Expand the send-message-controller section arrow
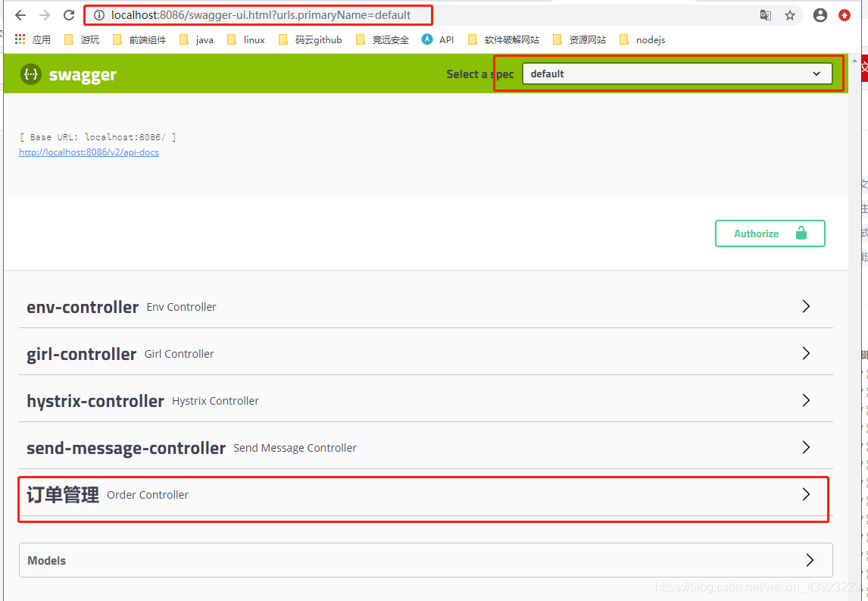This screenshot has width=868, height=601. pyautogui.click(x=806, y=448)
